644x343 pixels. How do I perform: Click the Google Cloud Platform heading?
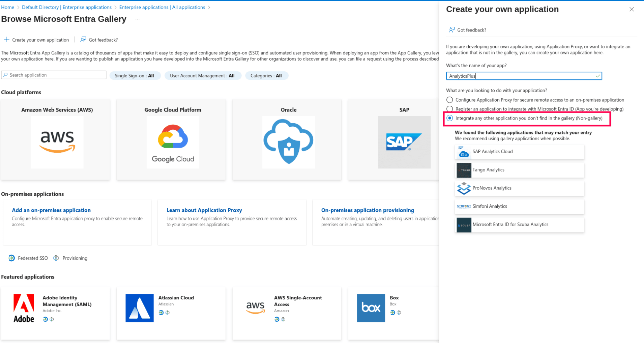[x=173, y=110]
